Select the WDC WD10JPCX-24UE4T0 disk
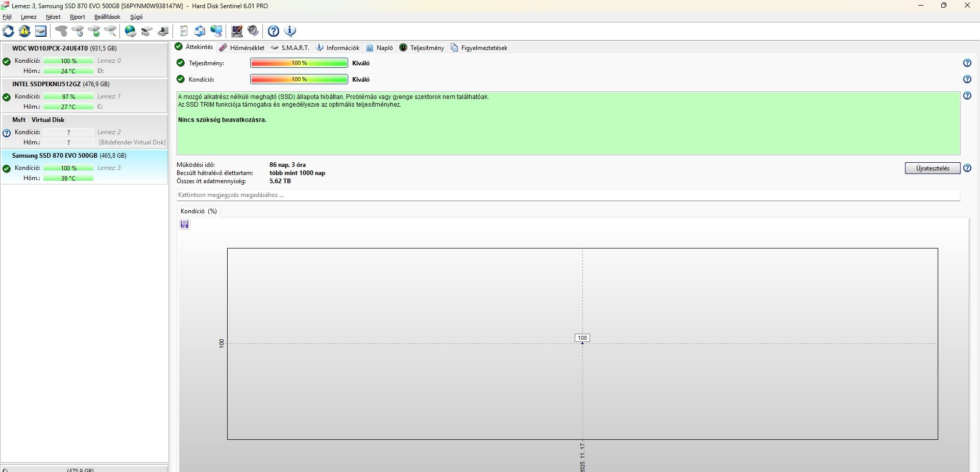The image size is (980, 472). point(84,60)
